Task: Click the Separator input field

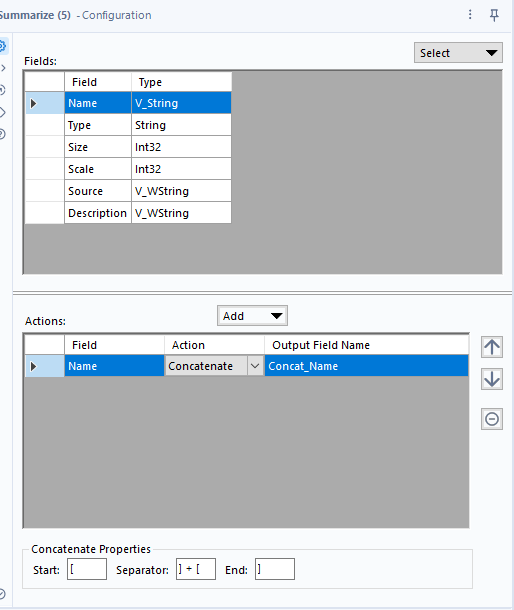Action: pyautogui.click(x=196, y=569)
